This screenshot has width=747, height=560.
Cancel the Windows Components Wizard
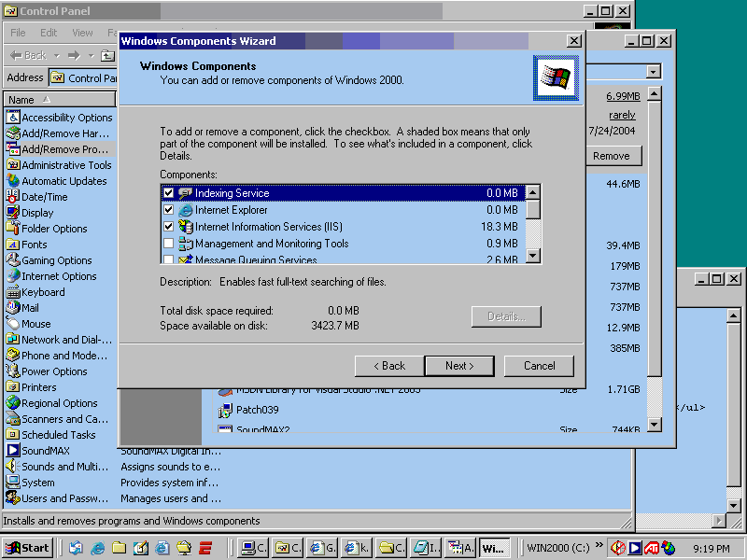tap(539, 366)
